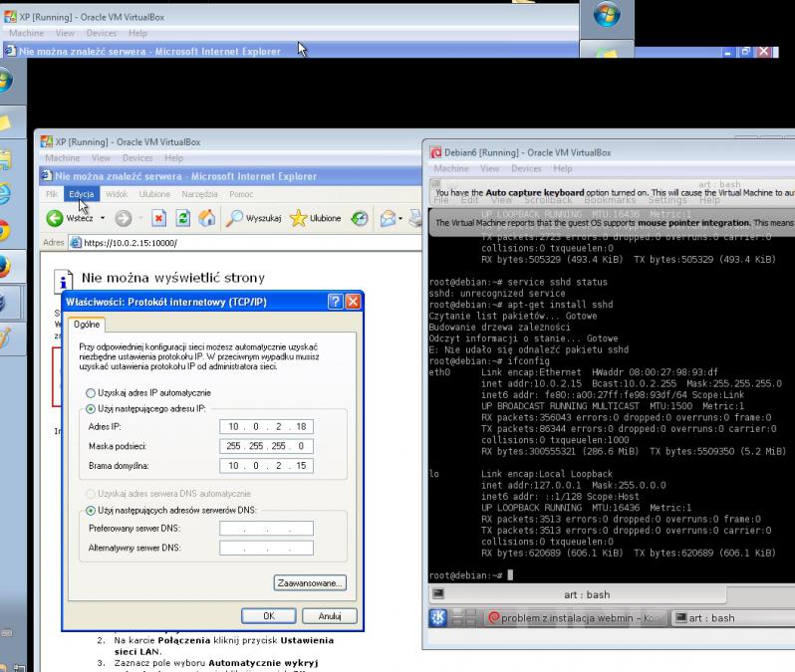795x672 pixels.
Task: Click the KDE menu launcher in Debian panel
Action: pyautogui.click(x=438, y=618)
